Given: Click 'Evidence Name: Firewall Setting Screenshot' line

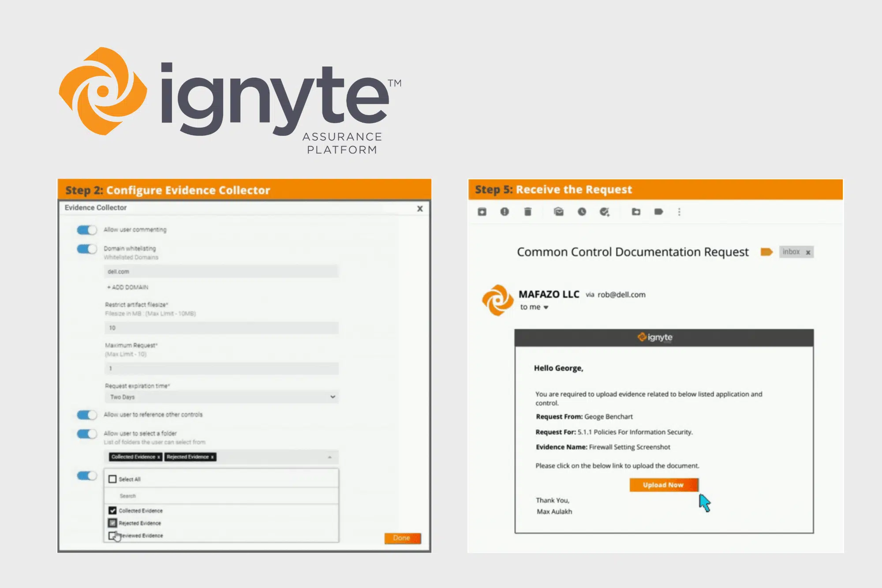Looking at the screenshot, I should [603, 447].
